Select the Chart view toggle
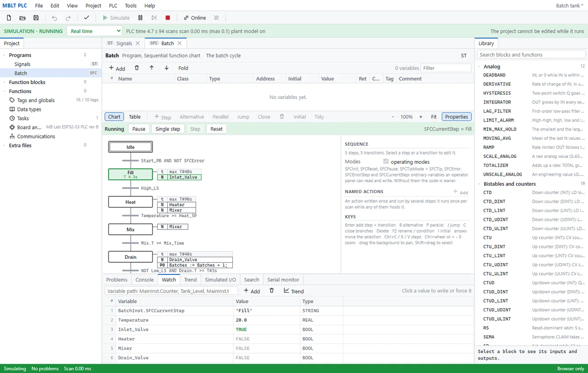 [114, 117]
